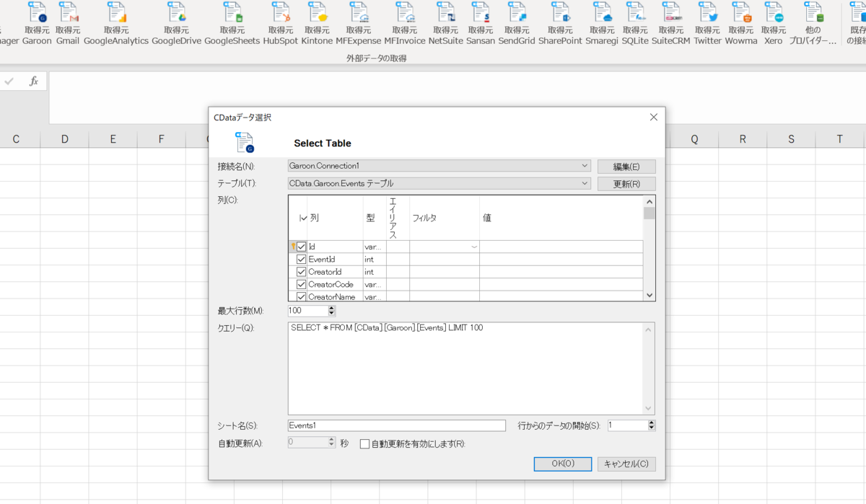
Task: Sort by the 型 column header
Action: [x=375, y=218]
